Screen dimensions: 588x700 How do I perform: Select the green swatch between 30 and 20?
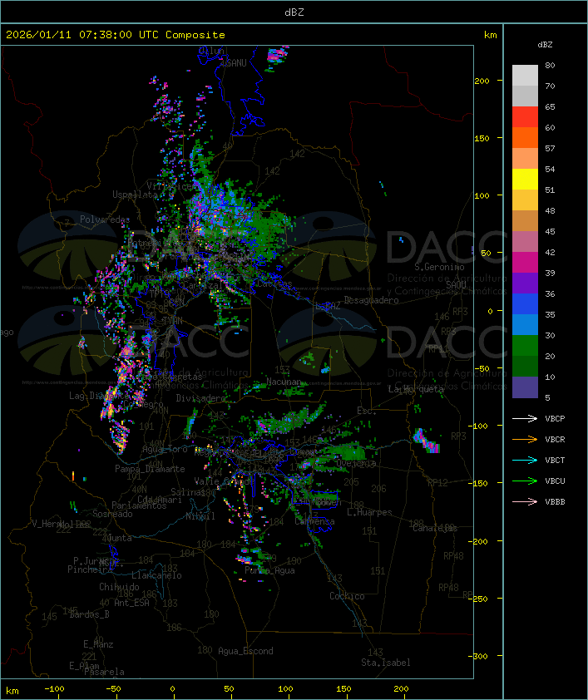tap(525, 346)
